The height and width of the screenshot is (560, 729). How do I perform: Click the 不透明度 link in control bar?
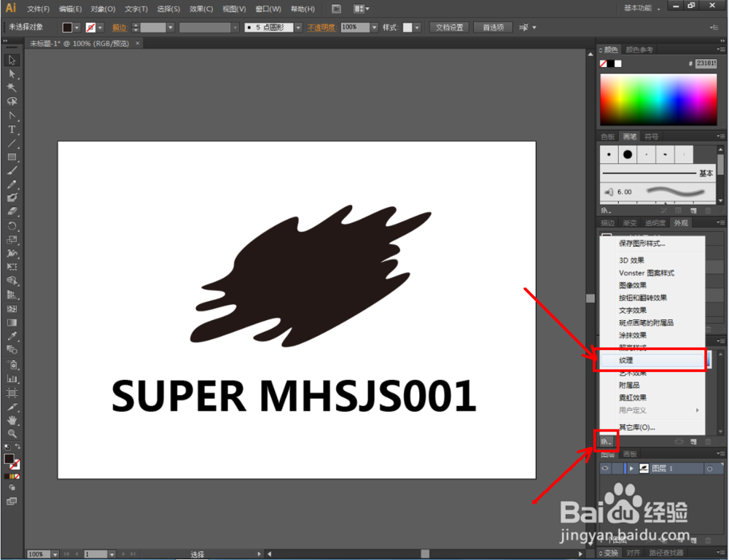pos(321,28)
